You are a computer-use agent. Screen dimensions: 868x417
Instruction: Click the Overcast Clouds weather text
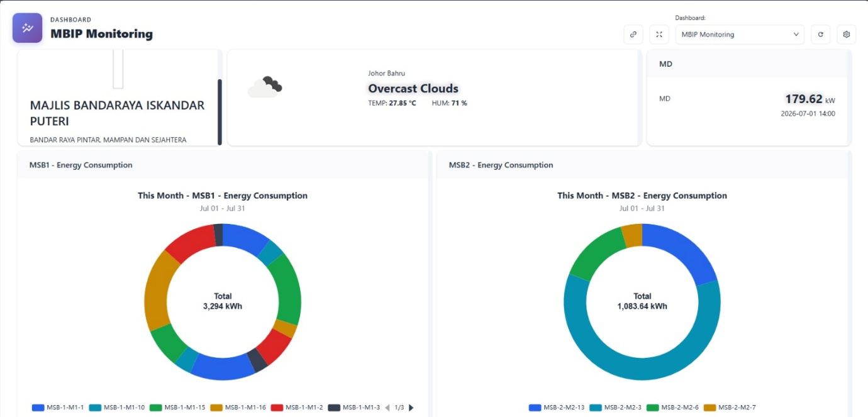click(413, 89)
